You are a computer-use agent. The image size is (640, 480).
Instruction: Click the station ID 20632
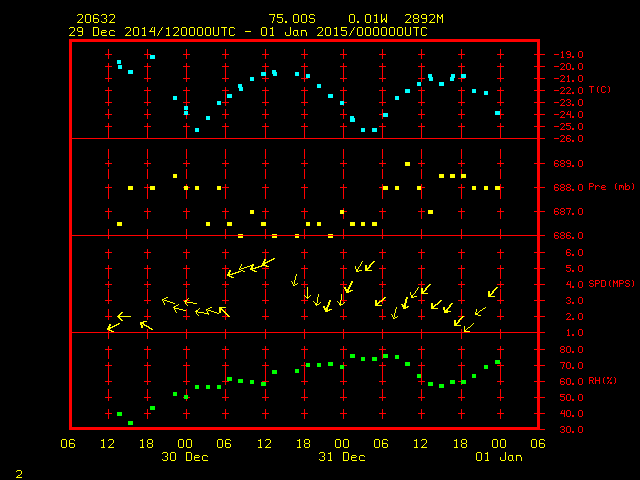click(x=96, y=19)
